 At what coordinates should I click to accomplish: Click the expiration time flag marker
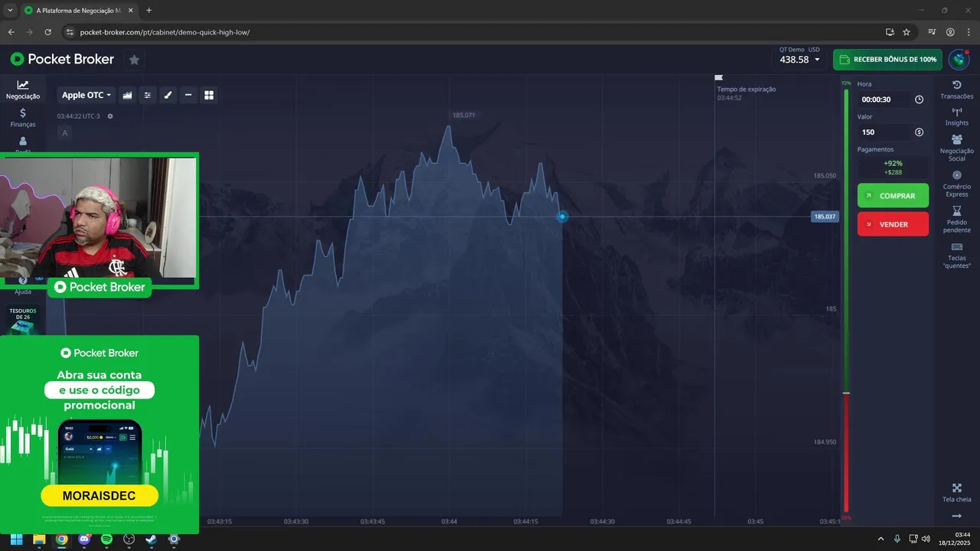[718, 77]
